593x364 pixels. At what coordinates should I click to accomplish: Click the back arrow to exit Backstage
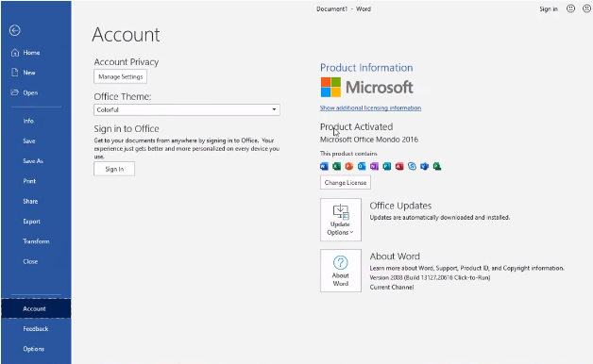(x=15, y=30)
